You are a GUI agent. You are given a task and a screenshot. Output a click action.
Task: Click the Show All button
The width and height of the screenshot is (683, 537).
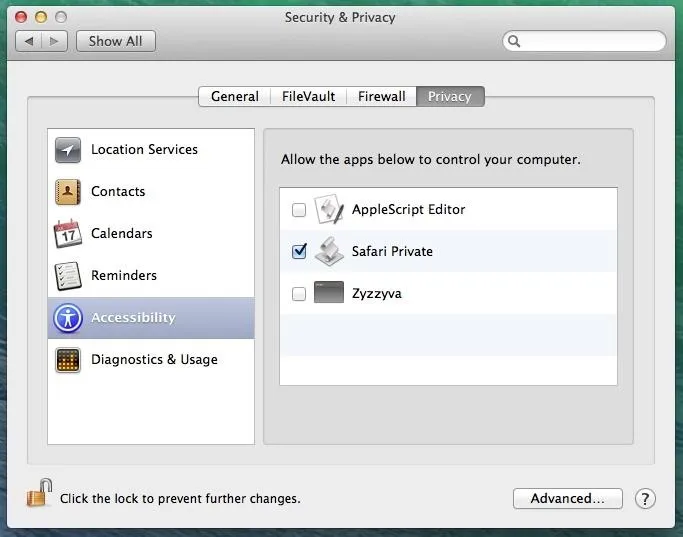tap(115, 41)
